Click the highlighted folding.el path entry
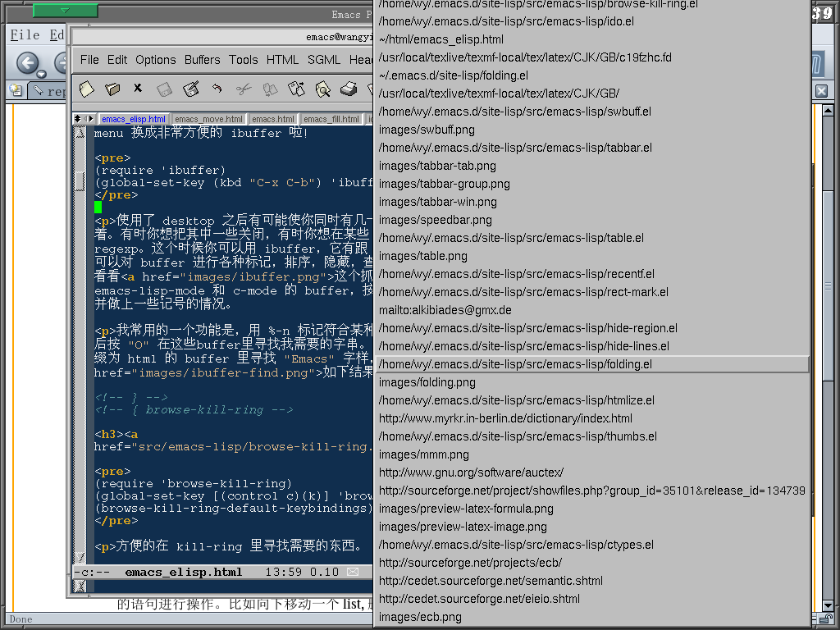 tap(515, 364)
